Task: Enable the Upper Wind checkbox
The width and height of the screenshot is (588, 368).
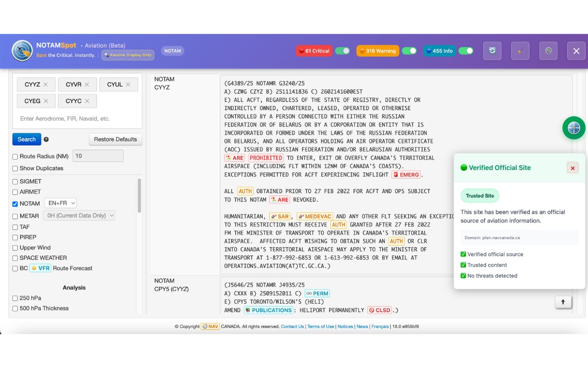Action: pos(15,248)
